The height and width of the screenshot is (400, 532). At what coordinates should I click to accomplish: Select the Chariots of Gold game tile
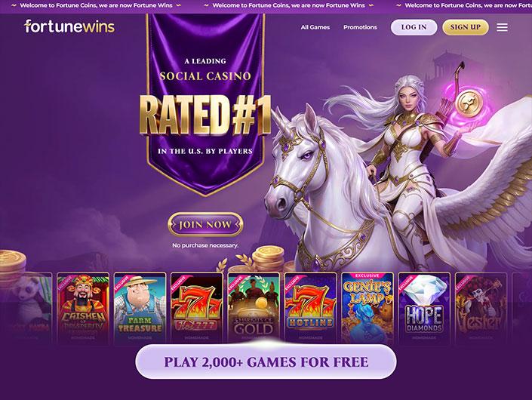(254, 308)
